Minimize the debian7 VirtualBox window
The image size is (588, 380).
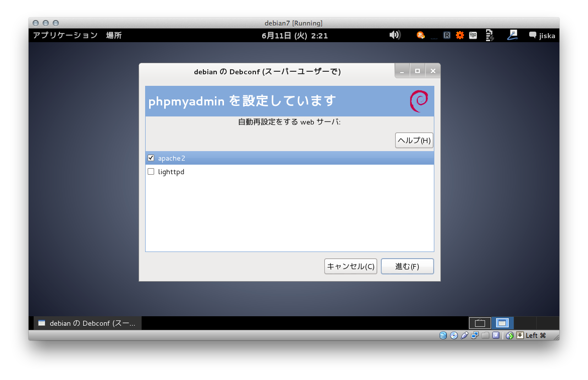(x=46, y=23)
